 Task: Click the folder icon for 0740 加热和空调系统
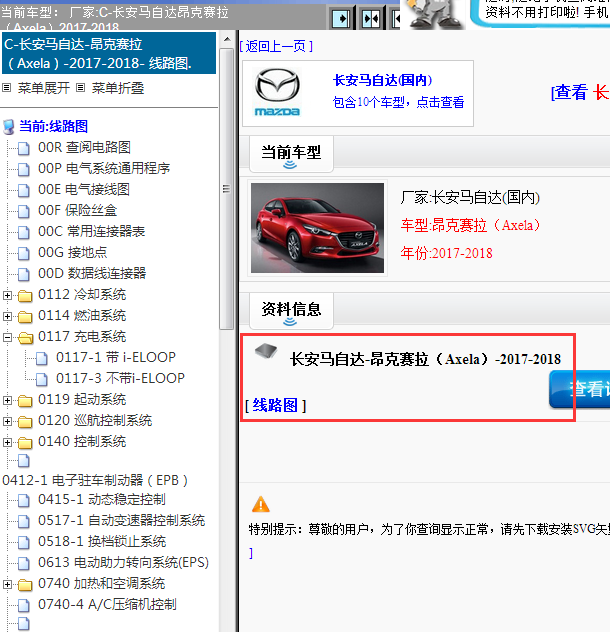(25, 584)
